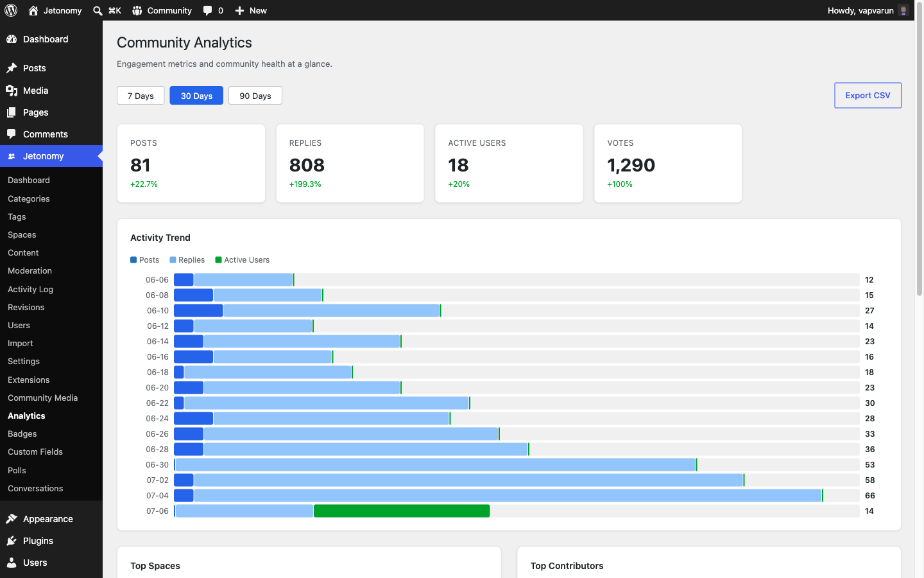
Task: Click the 'Top Spaces' heading
Action: point(155,566)
